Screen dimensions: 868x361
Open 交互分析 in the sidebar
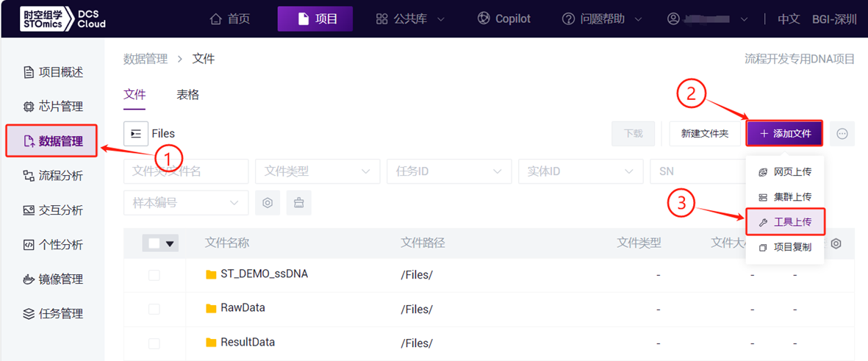point(53,210)
